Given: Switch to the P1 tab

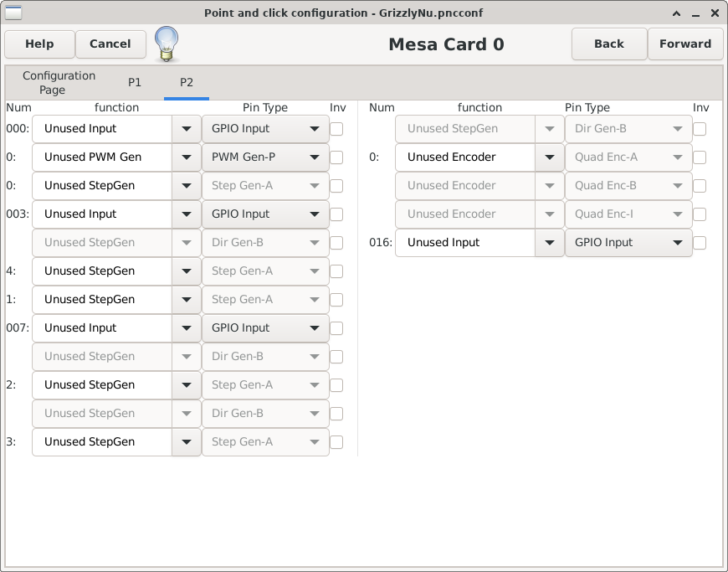Looking at the screenshot, I should tap(135, 83).
